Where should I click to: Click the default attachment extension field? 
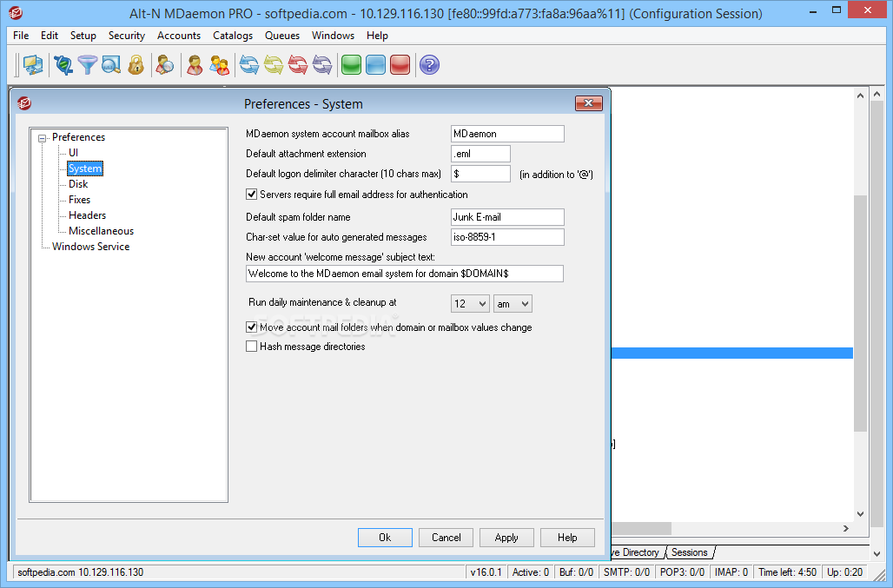click(x=480, y=154)
